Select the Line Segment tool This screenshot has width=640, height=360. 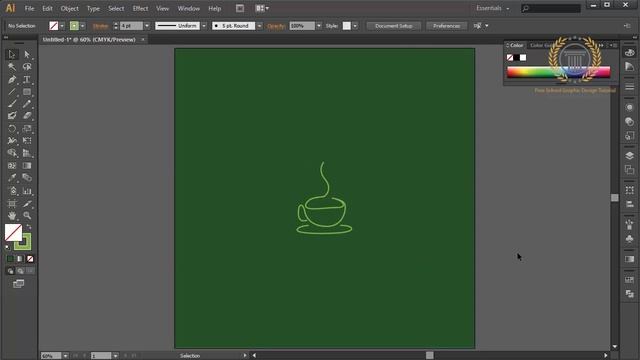pyautogui.click(x=11, y=91)
